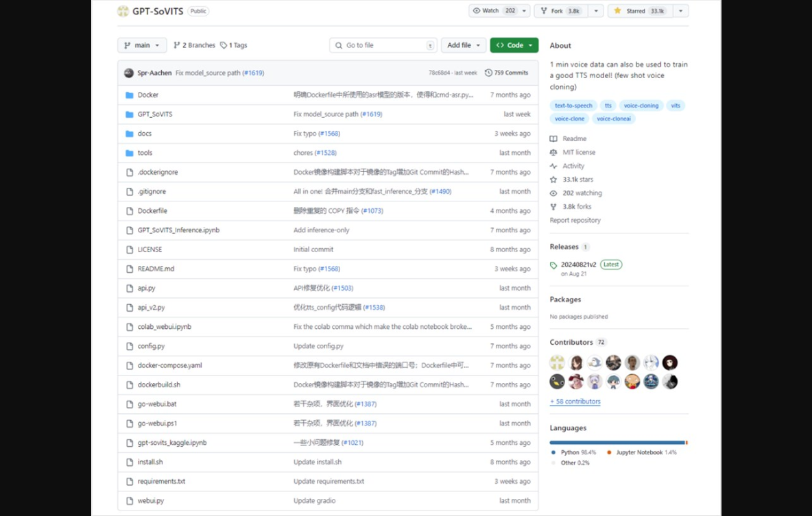Viewport: 812px width, 516px height.
Task: Select the text-to-speech topic tag
Action: pyautogui.click(x=573, y=106)
